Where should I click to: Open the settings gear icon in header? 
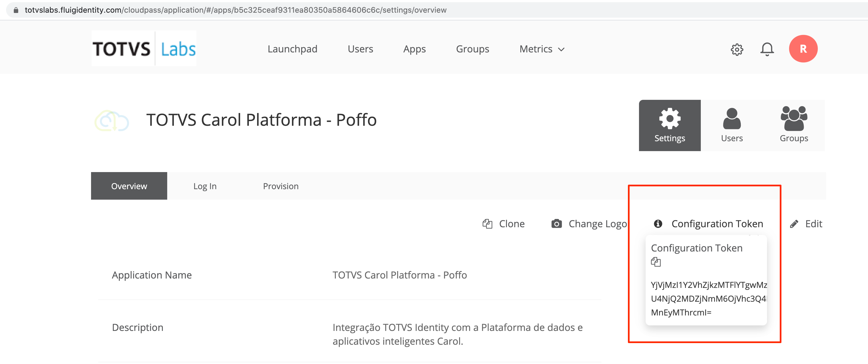click(x=737, y=49)
